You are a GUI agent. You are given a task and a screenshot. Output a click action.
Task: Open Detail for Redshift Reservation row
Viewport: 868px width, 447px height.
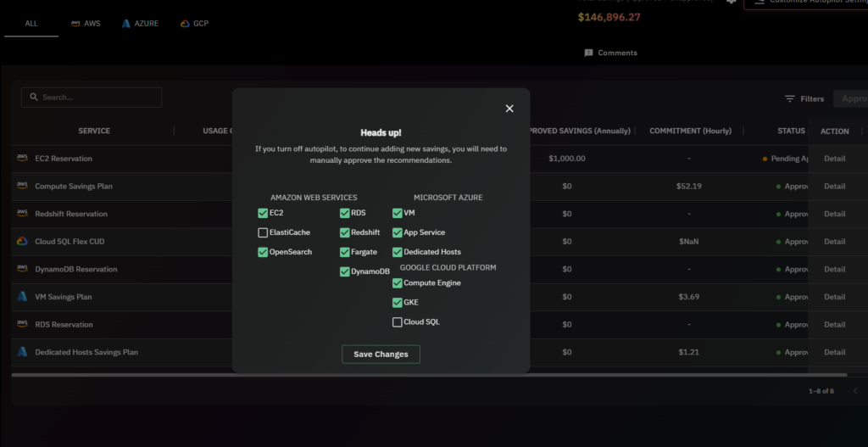[x=834, y=214]
